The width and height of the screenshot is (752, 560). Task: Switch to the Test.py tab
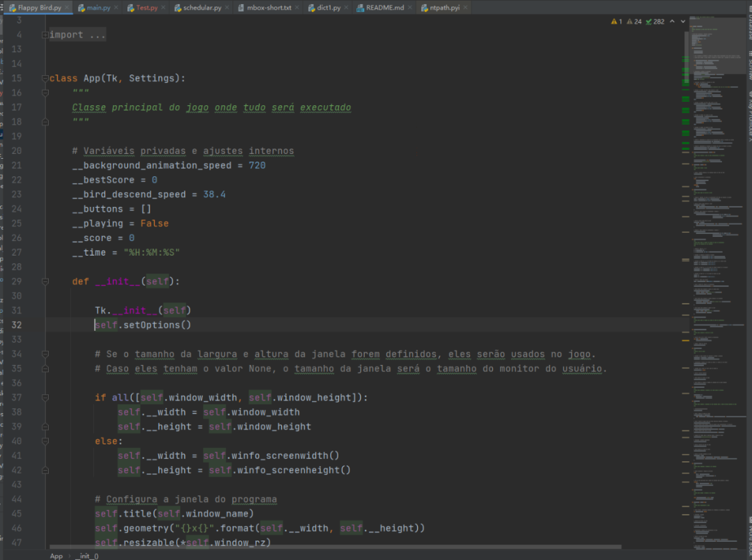146,8
